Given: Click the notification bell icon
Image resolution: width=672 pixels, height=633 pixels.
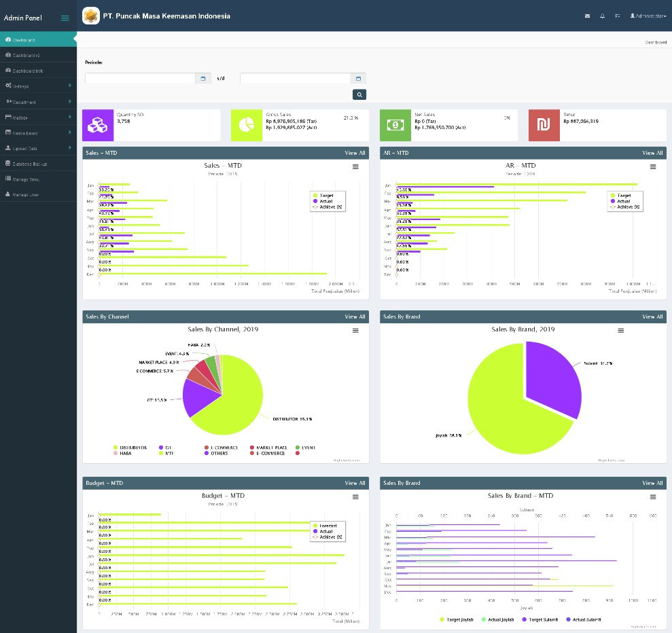Looking at the screenshot, I should (x=602, y=16).
